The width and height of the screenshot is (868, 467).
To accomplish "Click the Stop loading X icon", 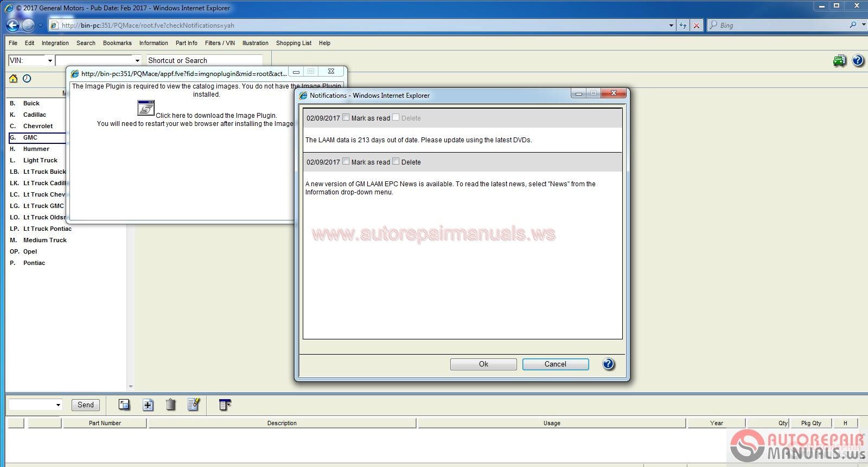I will pyautogui.click(x=697, y=25).
